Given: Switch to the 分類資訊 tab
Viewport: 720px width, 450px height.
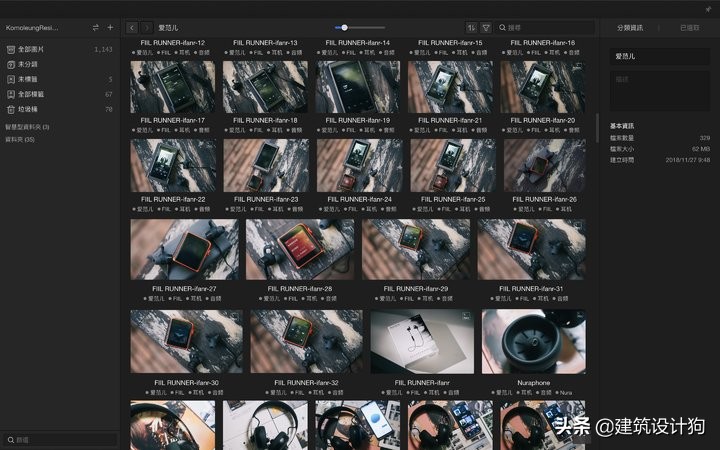Looking at the screenshot, I should (630, 28).
